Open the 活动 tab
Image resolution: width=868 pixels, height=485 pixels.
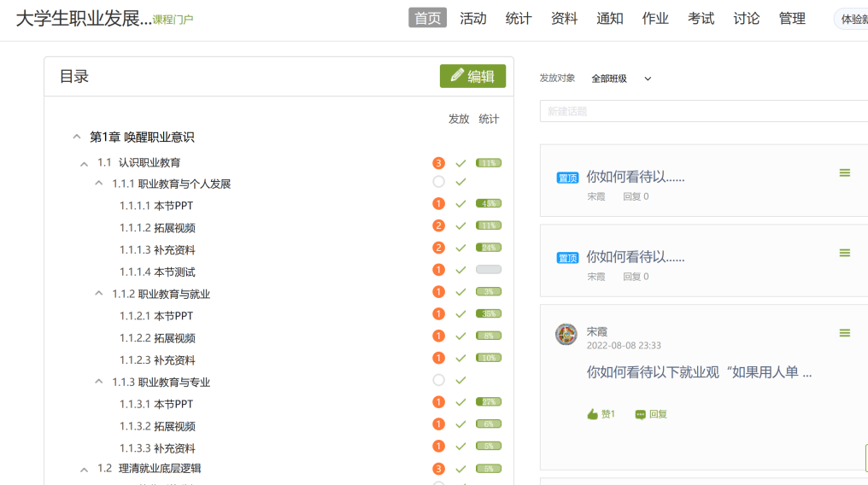coord(472,18)
